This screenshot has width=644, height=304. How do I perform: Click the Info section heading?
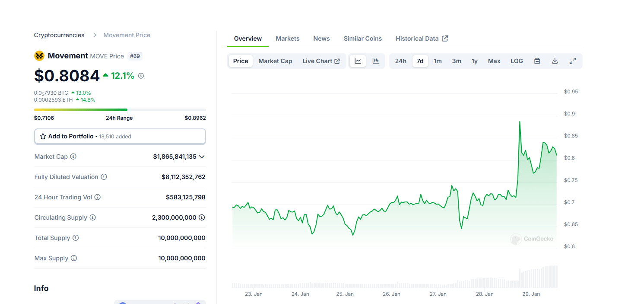click(x=41, y=288)
